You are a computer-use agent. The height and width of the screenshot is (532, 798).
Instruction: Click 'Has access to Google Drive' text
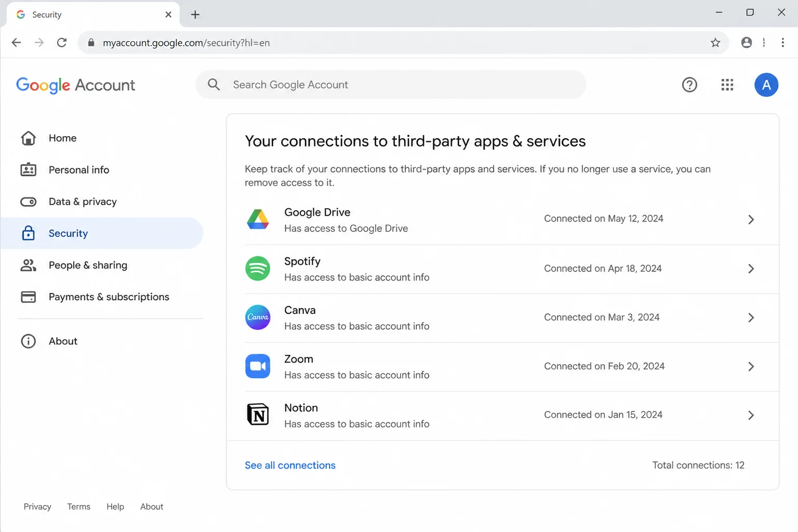[346, 228]
